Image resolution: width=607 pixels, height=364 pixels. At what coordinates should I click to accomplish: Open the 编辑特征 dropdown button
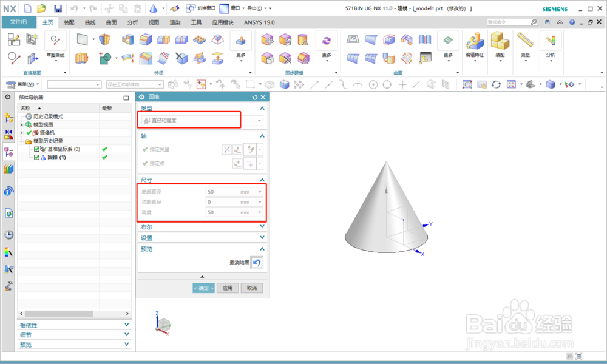coord(475,47)
